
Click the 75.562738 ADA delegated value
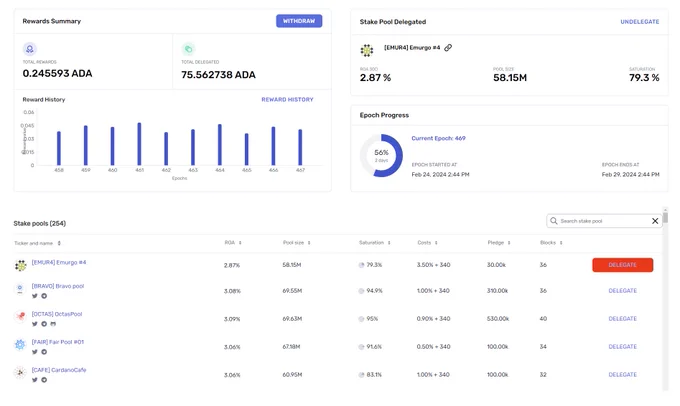click(x=218, y=75)
